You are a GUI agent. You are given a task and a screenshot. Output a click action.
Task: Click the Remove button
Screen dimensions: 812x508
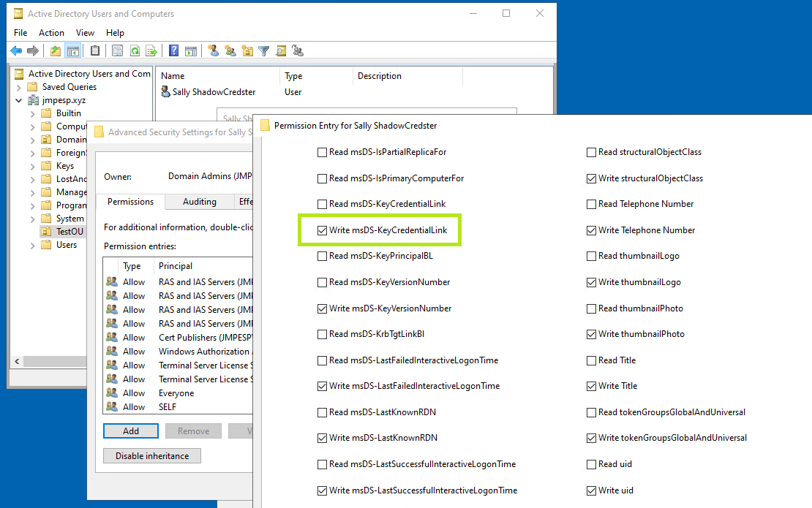pyautogui.click(x=194, y=431)
